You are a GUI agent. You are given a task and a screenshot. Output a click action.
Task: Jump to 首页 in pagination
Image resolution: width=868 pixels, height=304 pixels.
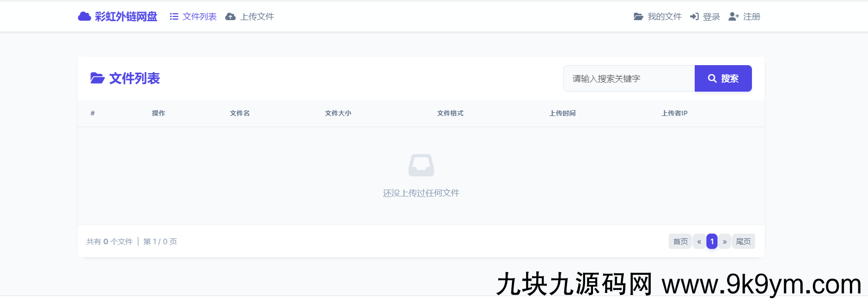[680, 242]
